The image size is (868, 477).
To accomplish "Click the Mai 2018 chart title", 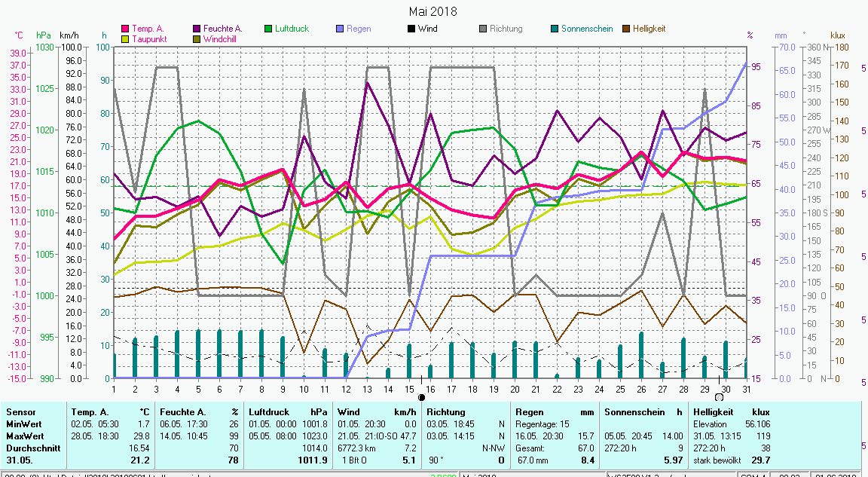I will 433,11.
